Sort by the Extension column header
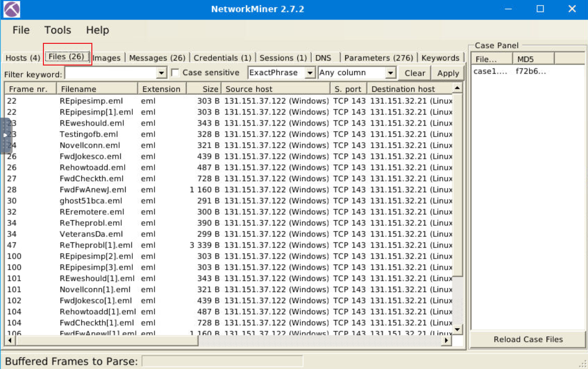This screenshot has width=588, height=369. pos(162,89)
